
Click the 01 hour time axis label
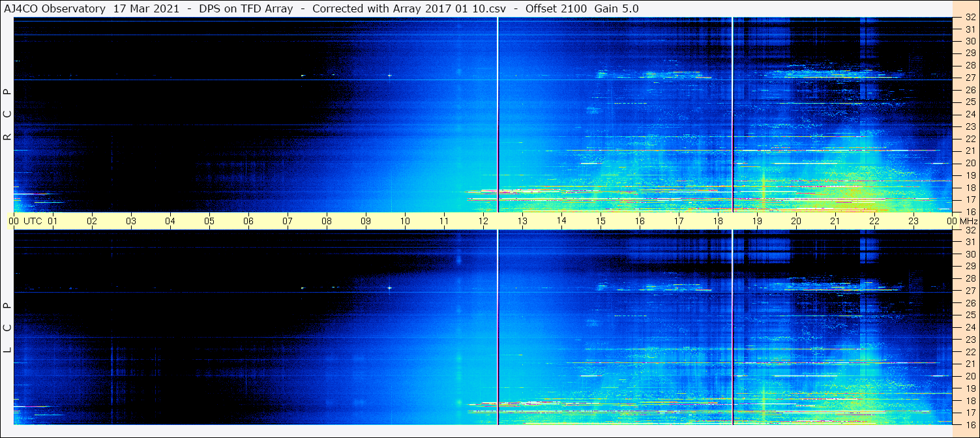click(53, 221)
